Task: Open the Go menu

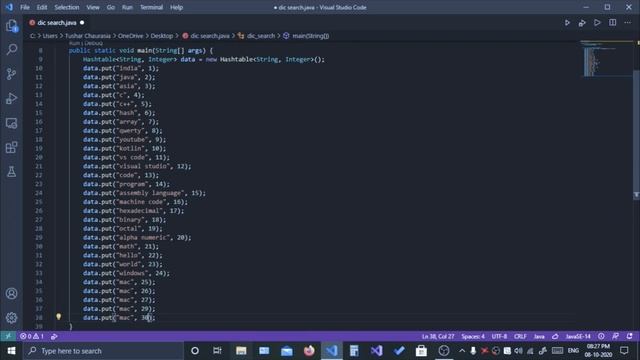Action: [x=111, y=7]
